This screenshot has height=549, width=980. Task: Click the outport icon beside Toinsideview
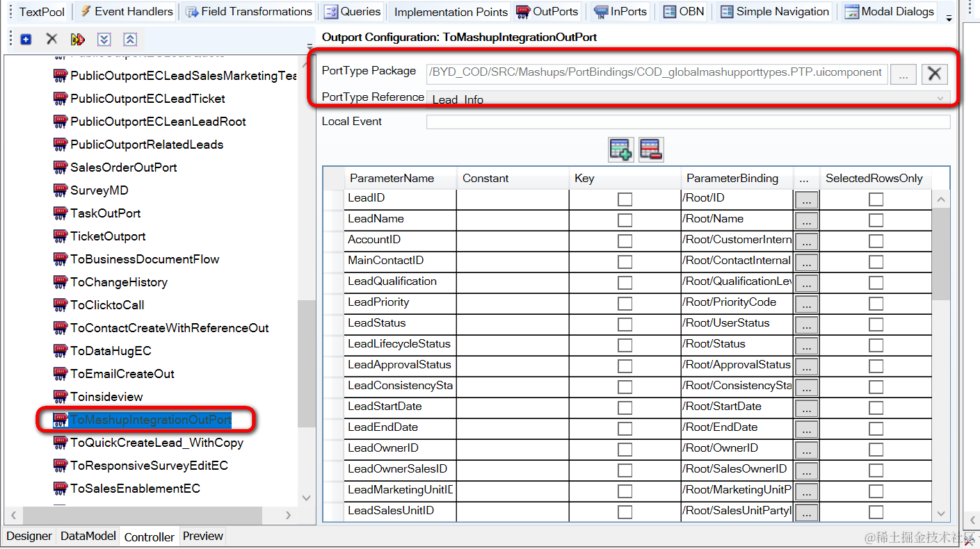(61, 397)
